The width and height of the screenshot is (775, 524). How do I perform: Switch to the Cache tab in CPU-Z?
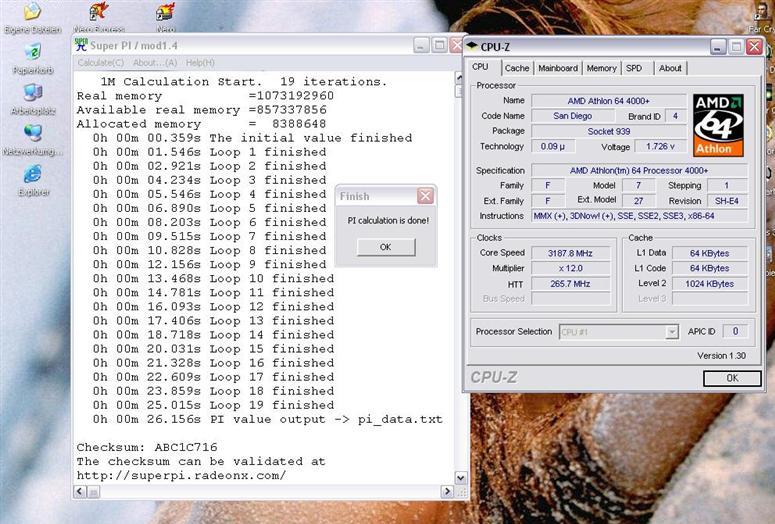[x=517, y=68]
